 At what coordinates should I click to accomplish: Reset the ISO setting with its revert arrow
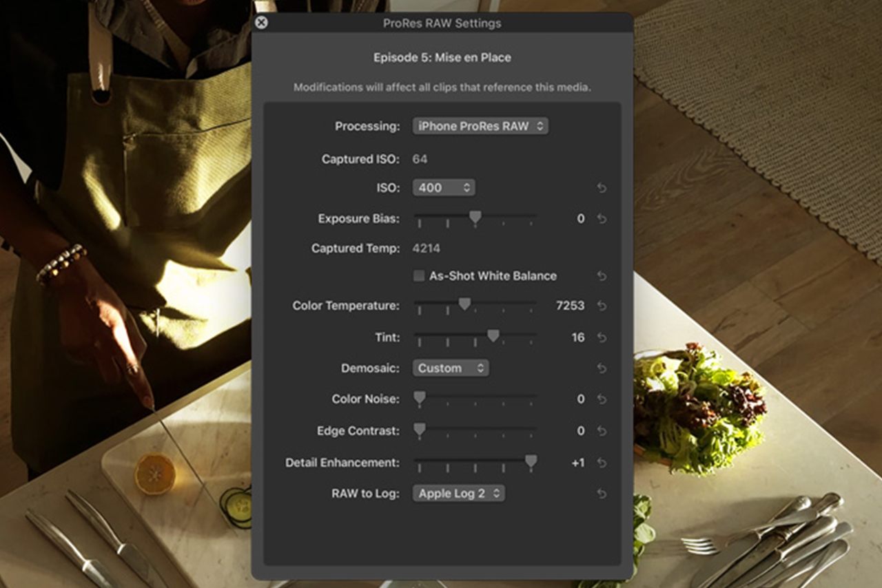tap(602, 188)
